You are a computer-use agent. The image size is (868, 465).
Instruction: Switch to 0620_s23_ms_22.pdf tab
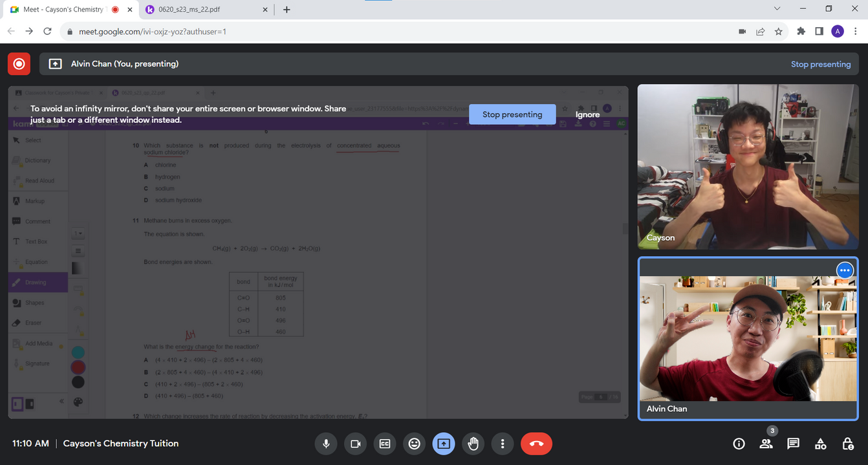[205, 10]
